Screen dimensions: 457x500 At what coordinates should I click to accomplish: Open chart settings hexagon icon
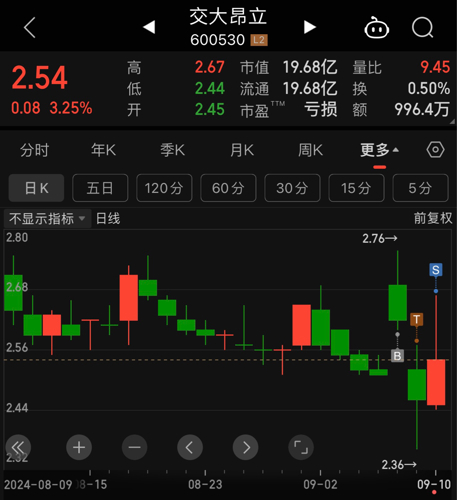click(435, 150)
